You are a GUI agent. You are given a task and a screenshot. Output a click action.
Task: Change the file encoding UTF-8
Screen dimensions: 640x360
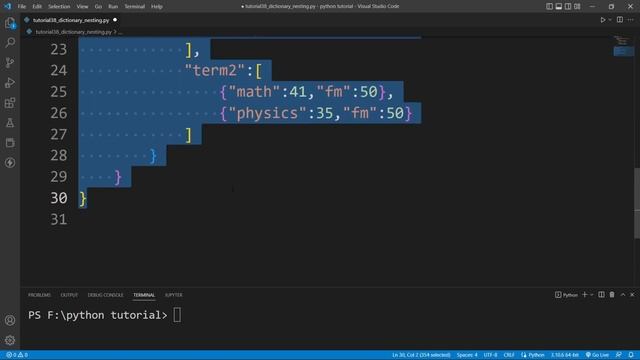coord(491,355)
